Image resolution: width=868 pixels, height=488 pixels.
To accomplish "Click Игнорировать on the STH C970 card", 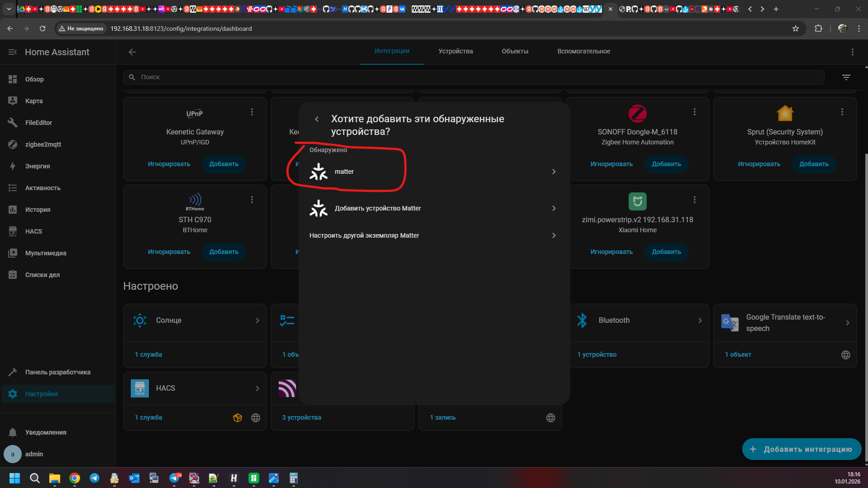I will [169, 252].
